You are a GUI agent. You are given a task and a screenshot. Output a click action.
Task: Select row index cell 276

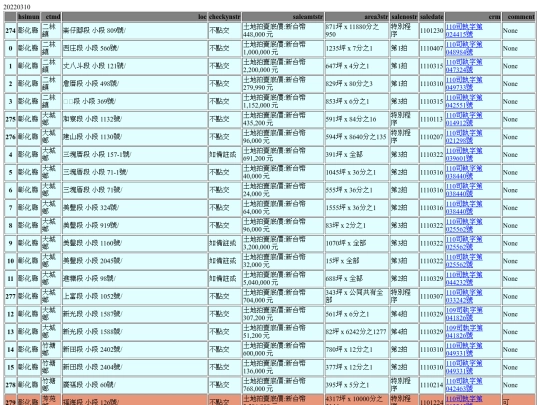10,137
